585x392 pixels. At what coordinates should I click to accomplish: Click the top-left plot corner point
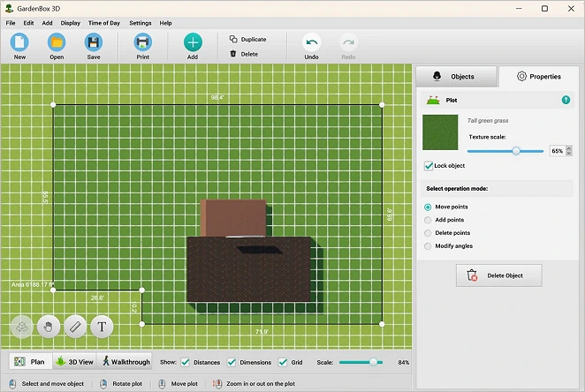coord(53,105)
